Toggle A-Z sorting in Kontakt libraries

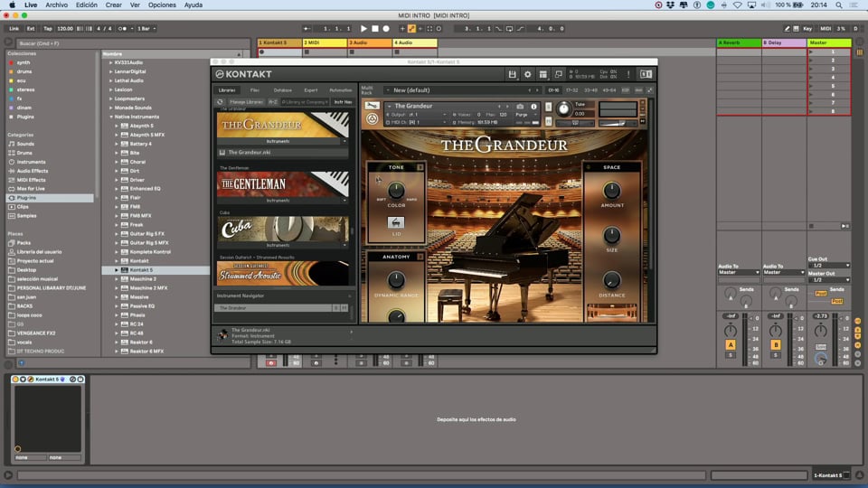point(273,102)
